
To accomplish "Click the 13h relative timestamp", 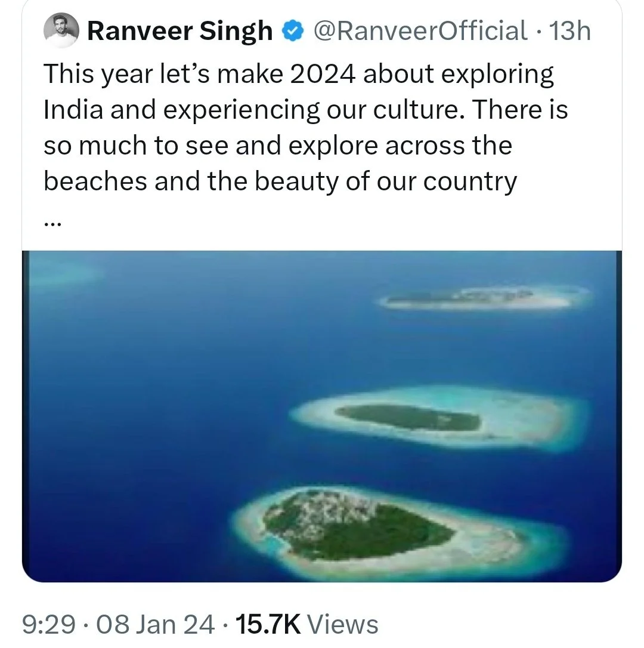I will point(569,30).
